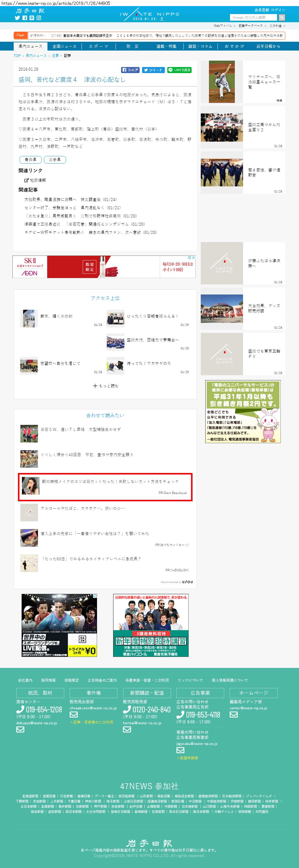Click the 岩手県 tag button
The image size is (299, 868).
coord(54,159)
